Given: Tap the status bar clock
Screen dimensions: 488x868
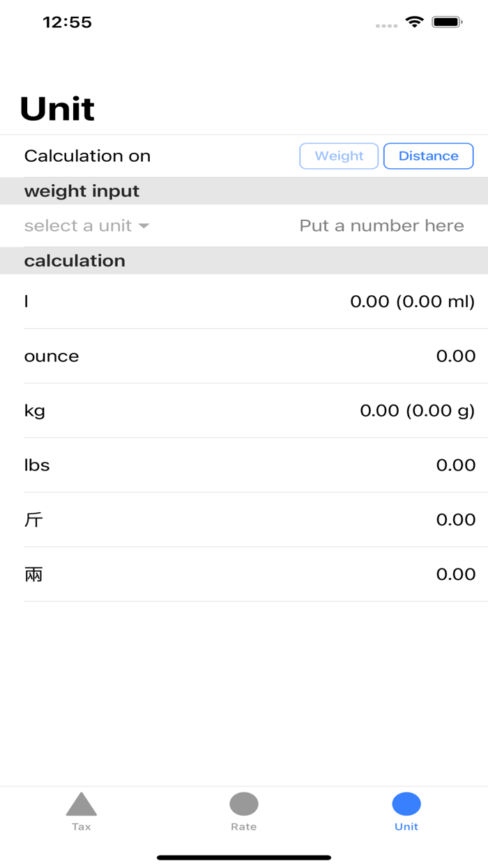Looking at the screenshot, I should coord(67,22).
